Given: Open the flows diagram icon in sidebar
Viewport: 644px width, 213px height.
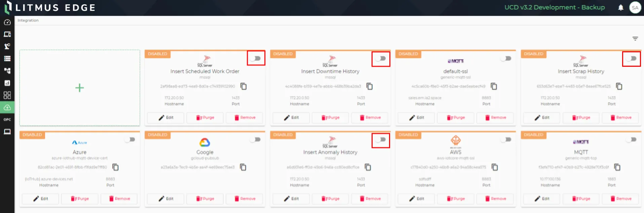Looking at the screenshot, I should [x=7, y=71].
